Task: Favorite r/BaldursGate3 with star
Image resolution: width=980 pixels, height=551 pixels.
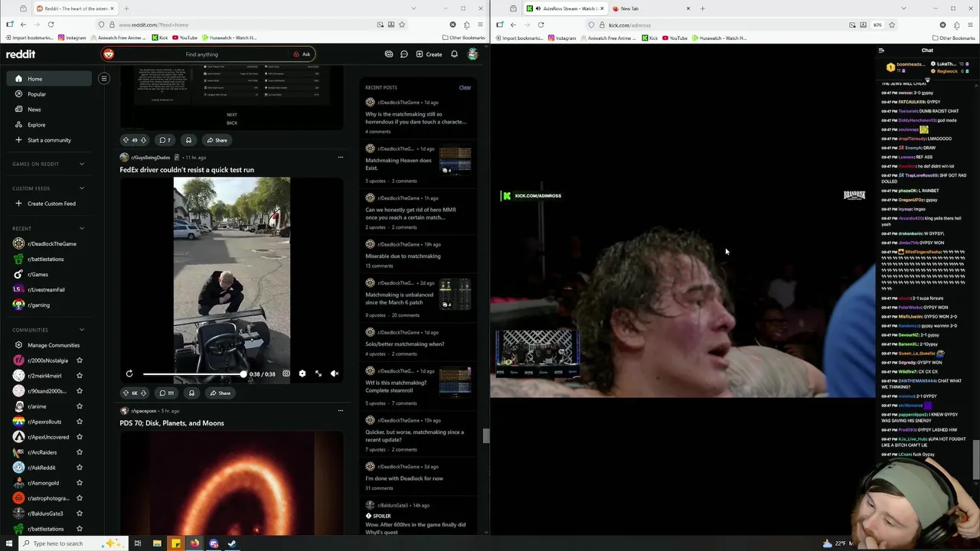Action: [80, 514]
